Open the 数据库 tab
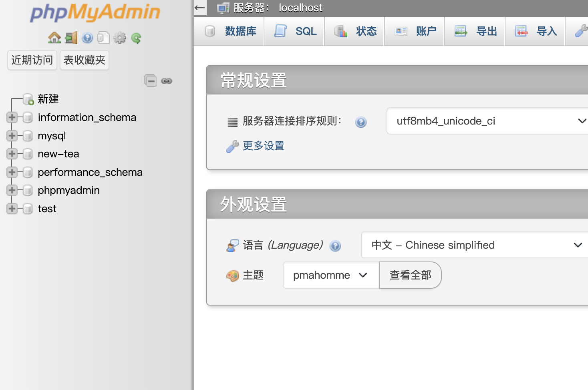This screenshot has height=390, width=588. [229, 31]
